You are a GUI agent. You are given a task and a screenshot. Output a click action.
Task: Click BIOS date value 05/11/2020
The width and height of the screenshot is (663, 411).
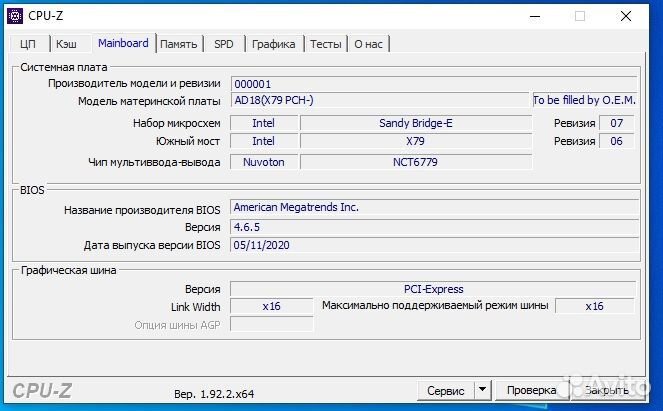(434, 245)
